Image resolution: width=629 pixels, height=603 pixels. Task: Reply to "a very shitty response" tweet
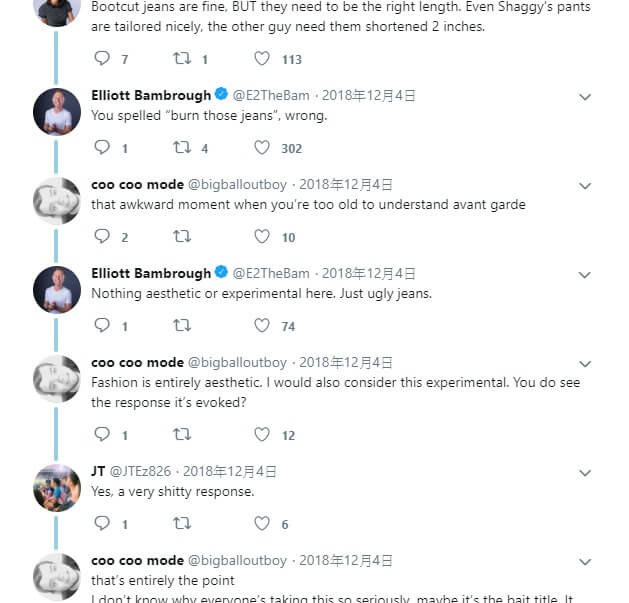coord(101,524)
